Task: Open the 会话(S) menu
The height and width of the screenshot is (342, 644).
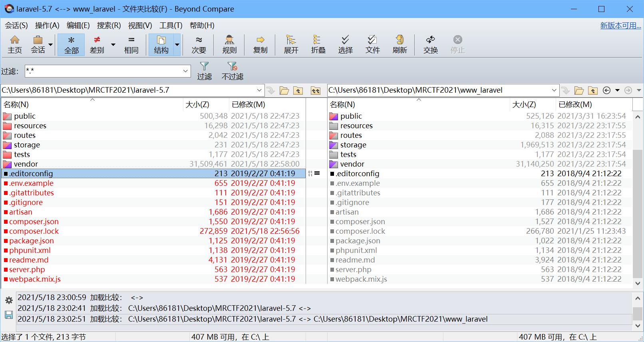Action: (x=16, y=26)
